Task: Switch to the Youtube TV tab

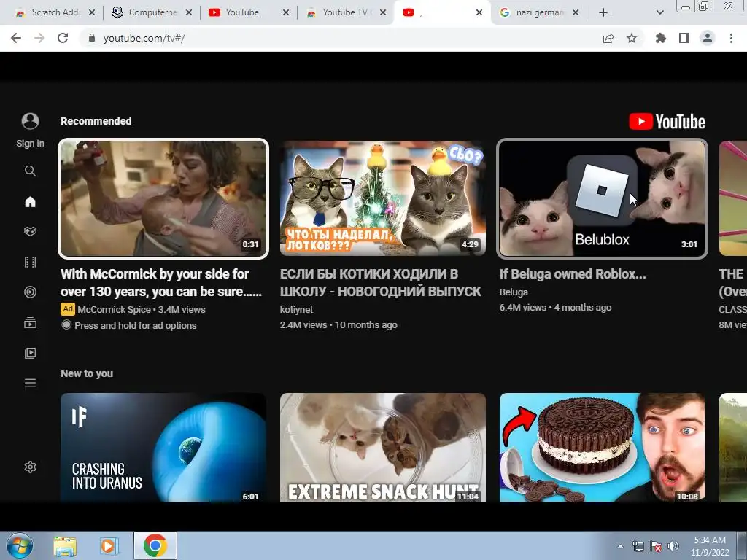Action: [345, 12]
